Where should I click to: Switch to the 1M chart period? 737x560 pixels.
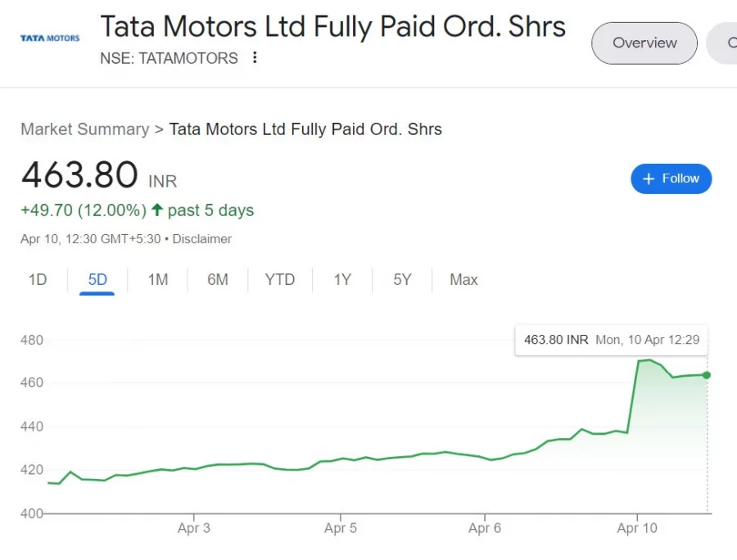157,279
